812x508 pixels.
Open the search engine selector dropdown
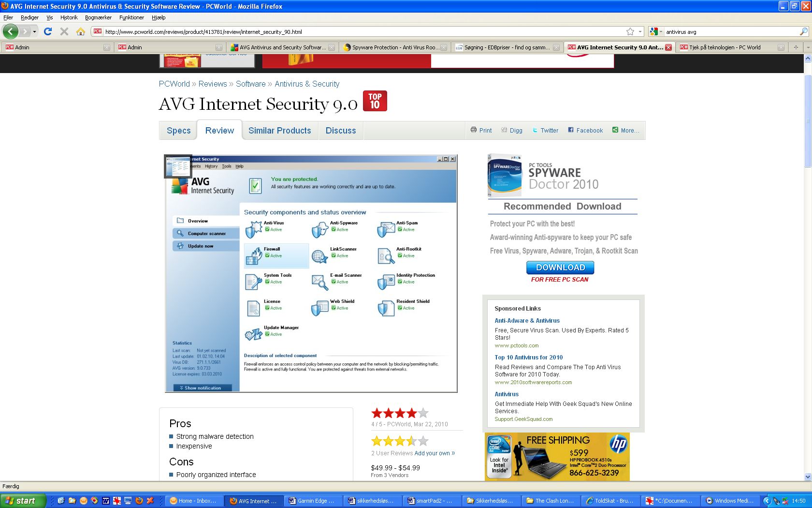pos(656,31)
